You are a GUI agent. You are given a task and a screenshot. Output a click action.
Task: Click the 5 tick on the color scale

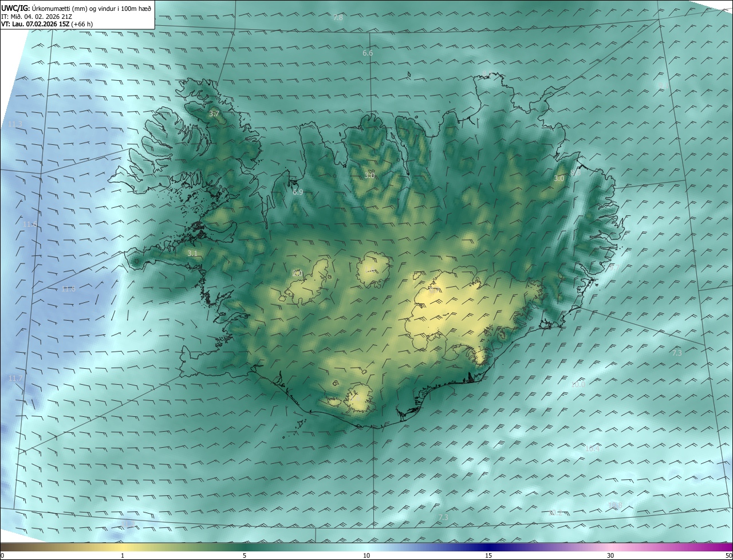coord(245,555)
